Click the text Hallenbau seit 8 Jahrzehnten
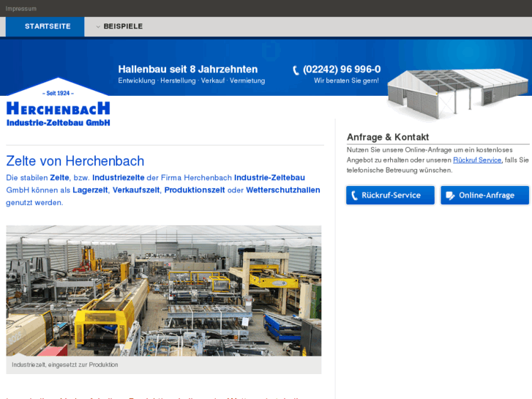The height and width of the screenshot is (399, 532). click(x=188, y=70)
